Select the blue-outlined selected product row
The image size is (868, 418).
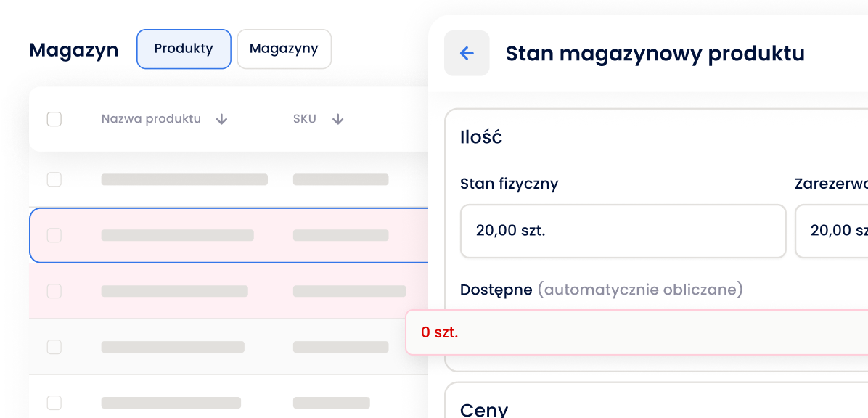point(229,235)
